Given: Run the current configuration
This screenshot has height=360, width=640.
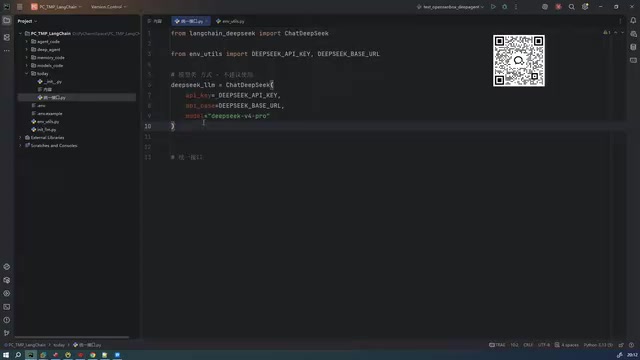Looking at the screenshot, I should click(x=493, y=7).
